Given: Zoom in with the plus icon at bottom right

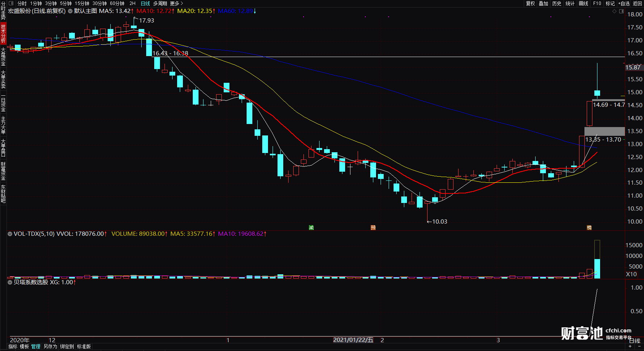Looking at the screenshot, I should point(630,346).
